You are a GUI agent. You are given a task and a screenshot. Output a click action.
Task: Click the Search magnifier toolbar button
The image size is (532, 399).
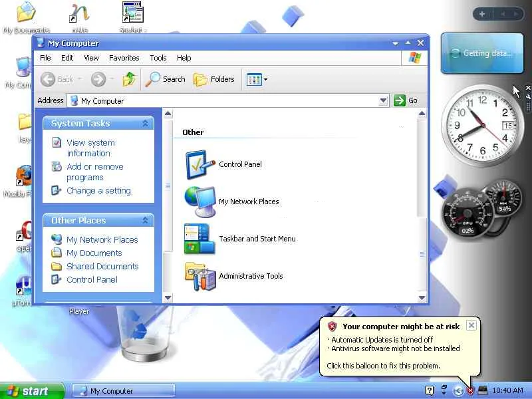click(x=166, y=79)
